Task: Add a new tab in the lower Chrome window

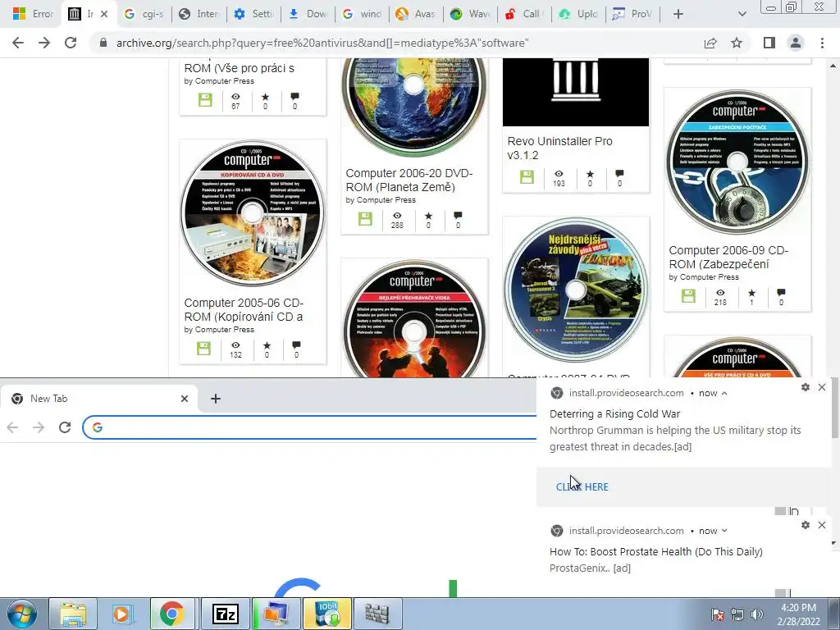Action: (x=216, y=399)
